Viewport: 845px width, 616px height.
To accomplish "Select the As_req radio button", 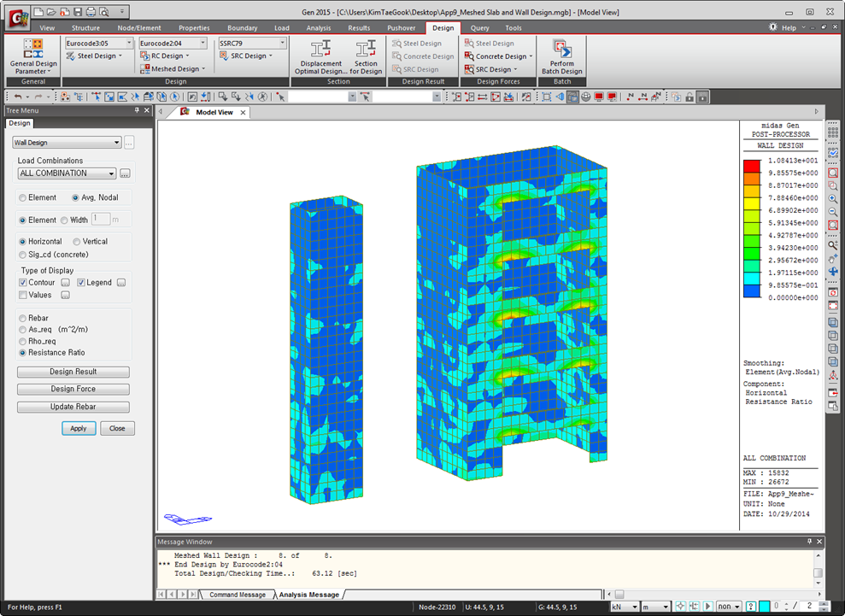I will click(x=22, y=329).
